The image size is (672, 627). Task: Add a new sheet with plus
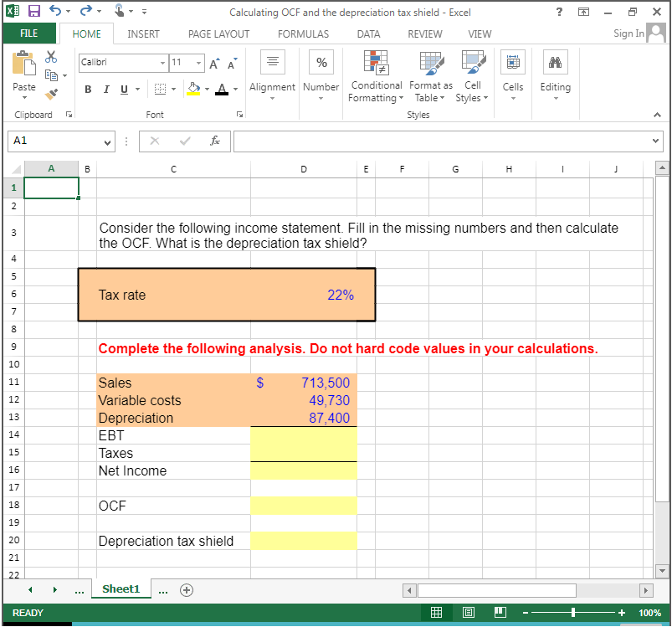tap(187, 590)
